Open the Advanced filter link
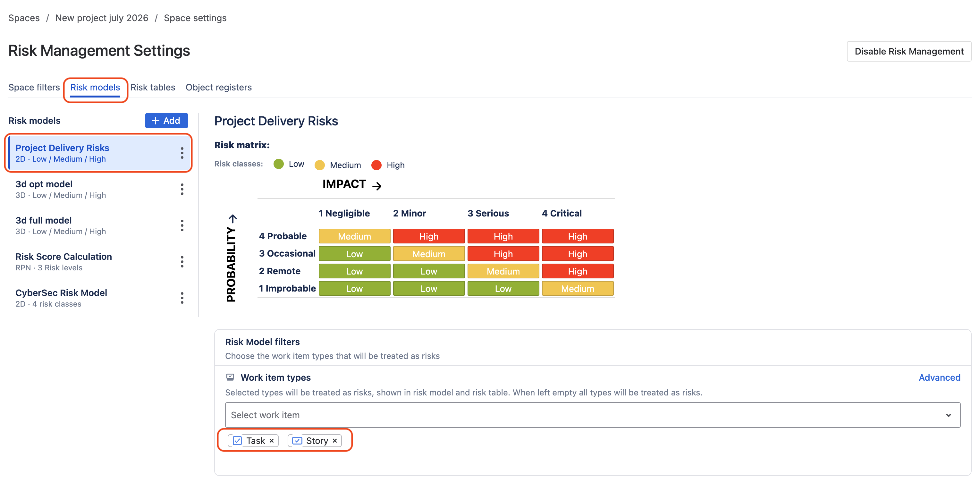 pyautogui.click(x=939, y=377)
